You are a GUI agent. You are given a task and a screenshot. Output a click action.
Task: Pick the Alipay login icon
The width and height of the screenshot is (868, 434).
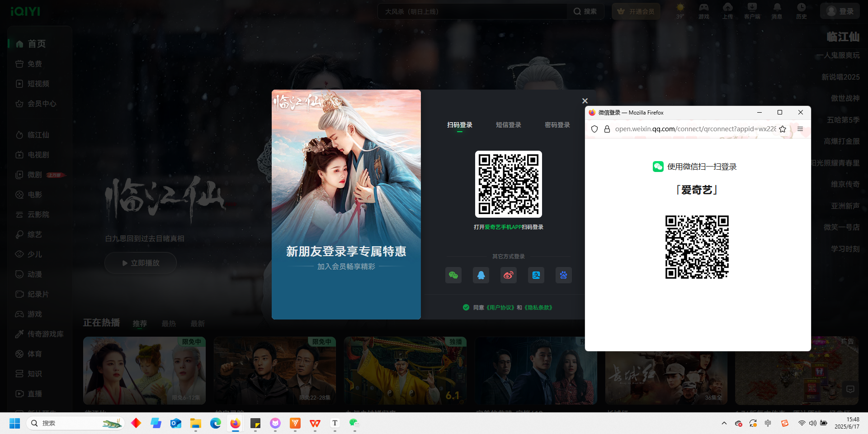pos(536,275)
